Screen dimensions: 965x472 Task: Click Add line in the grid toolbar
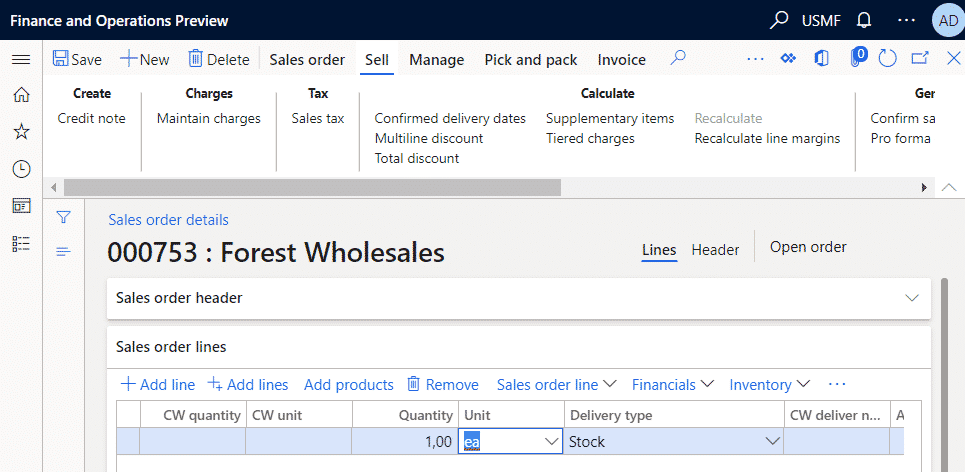(158, 385)
